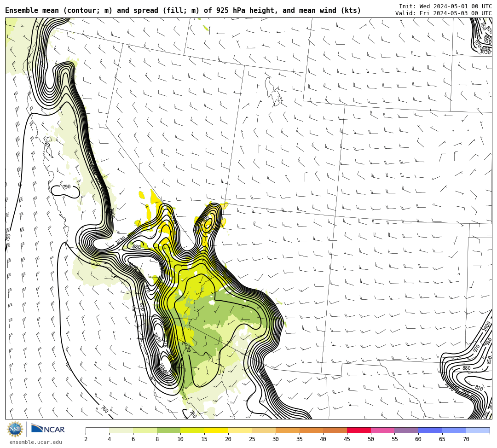Screen dimensions: 497x448
Task: Pick the blue 60–65 colorbar swatch
Action: pos(430,430)
